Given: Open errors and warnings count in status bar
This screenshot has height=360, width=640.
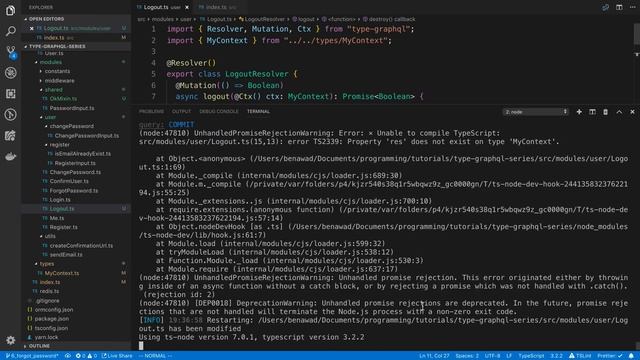Looking at the screenshot, I should click(x=86, y=356).
